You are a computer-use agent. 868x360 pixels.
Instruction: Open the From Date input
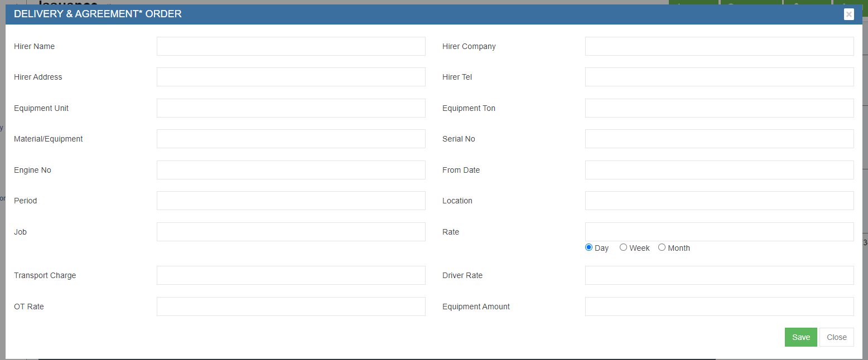[x=719, y=170]
